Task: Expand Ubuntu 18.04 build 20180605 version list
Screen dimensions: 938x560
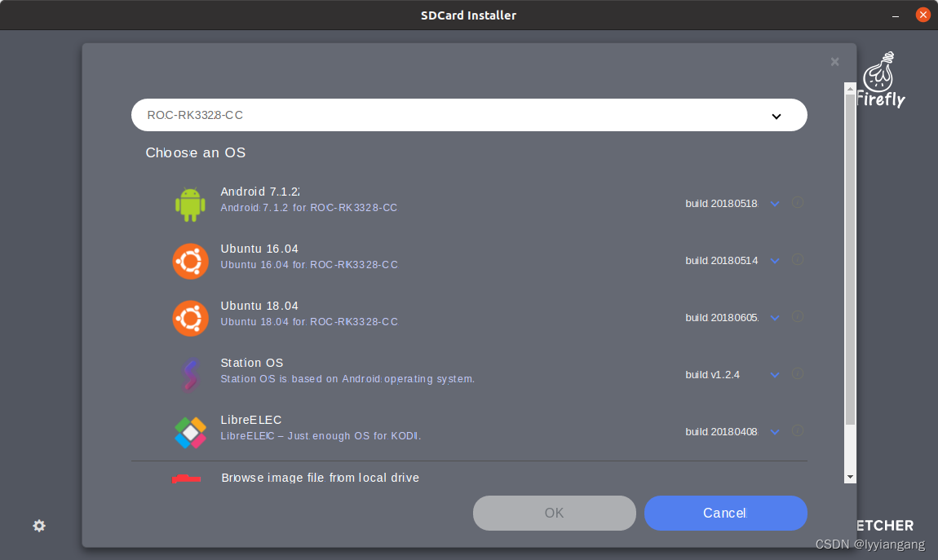Action: click(775, 318)
